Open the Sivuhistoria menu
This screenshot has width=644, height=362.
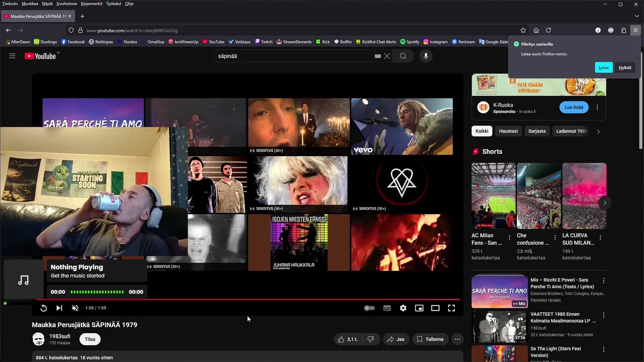[x=66, y=4]
